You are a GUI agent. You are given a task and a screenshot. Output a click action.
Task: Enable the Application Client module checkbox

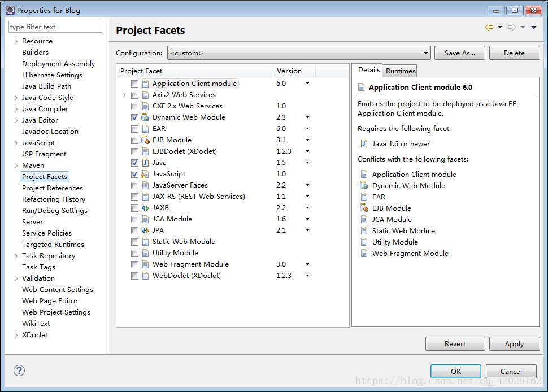[134, 84]
